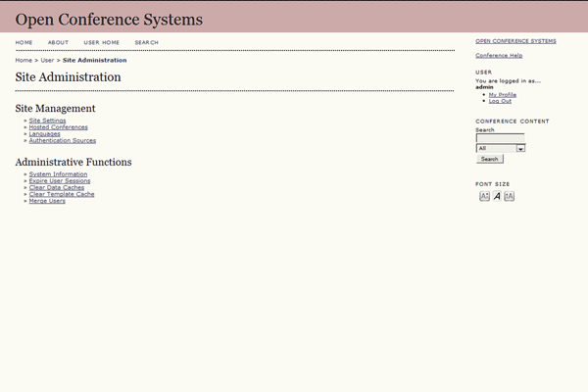Increase font size with large A icon
This screenshot has height=392, width=588.
[x=510, y=196]
